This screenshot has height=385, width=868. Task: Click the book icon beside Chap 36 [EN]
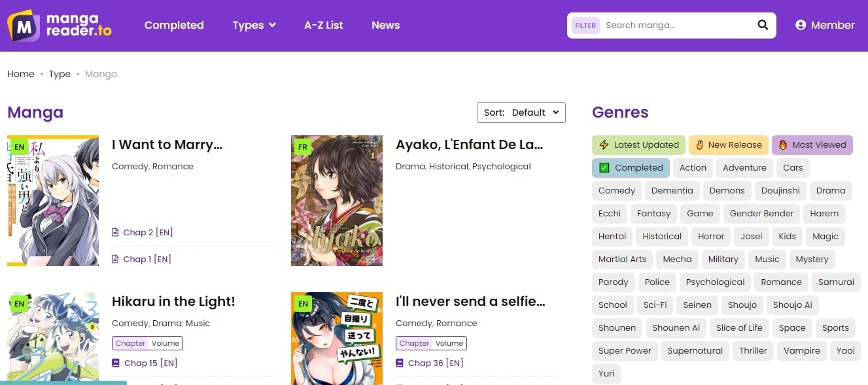pyautogui.click(x=400, y=363)
